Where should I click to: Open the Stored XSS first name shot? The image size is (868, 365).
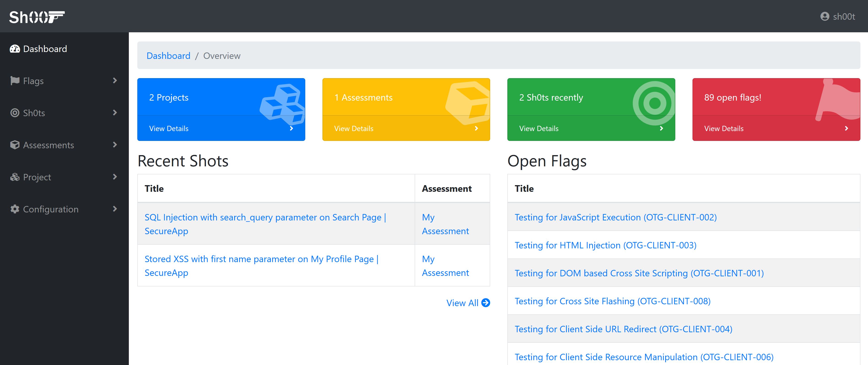point(262,266)
